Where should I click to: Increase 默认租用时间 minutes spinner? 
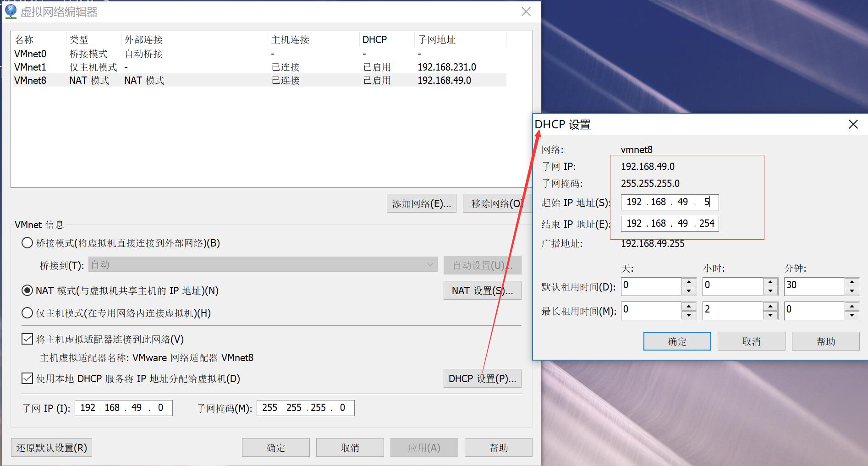pyautogui.click(x=852, y=282)
